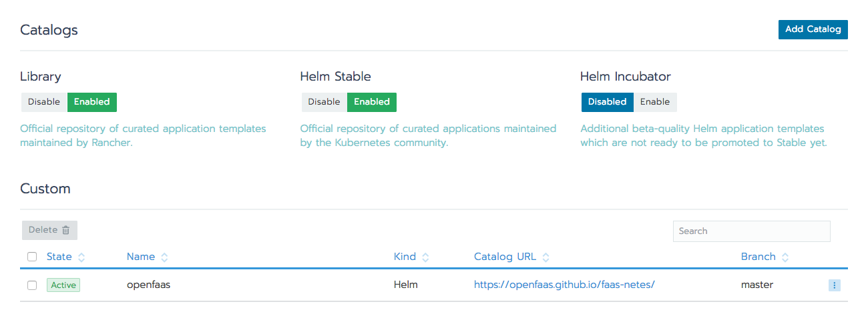Sort by Catalog URL column arrows

point(546,257)
